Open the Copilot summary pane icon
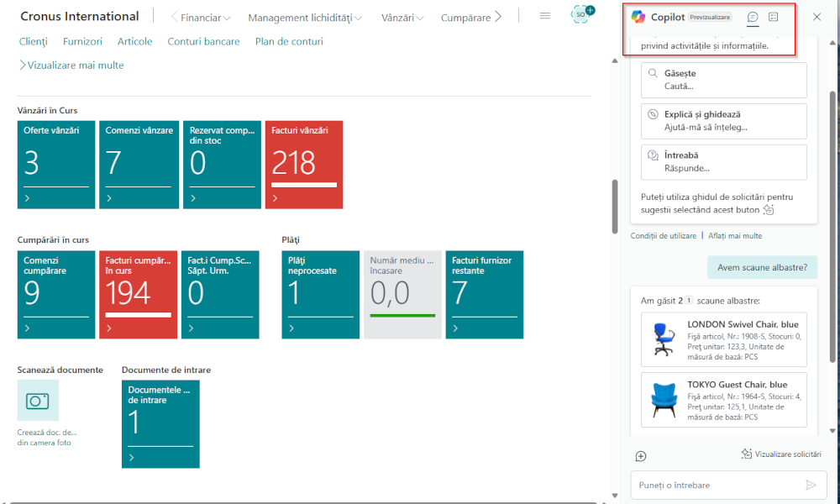 tap(773, 17)
